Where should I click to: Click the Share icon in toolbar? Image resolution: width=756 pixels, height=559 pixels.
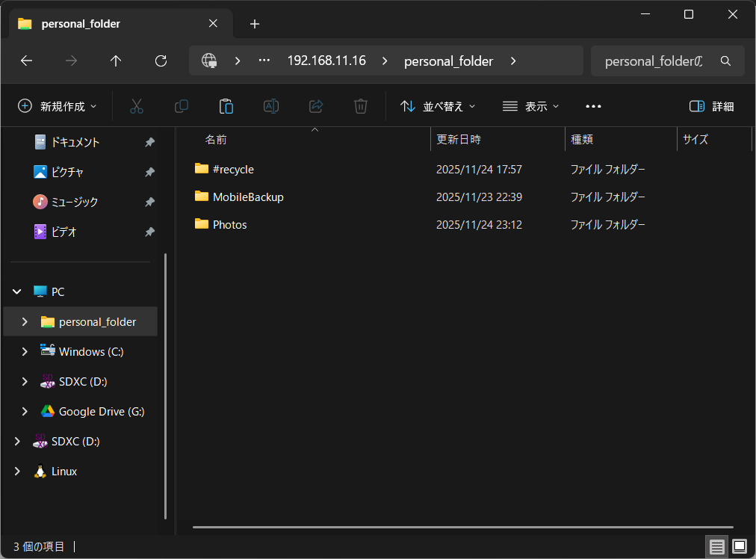[x=316, y=106]
